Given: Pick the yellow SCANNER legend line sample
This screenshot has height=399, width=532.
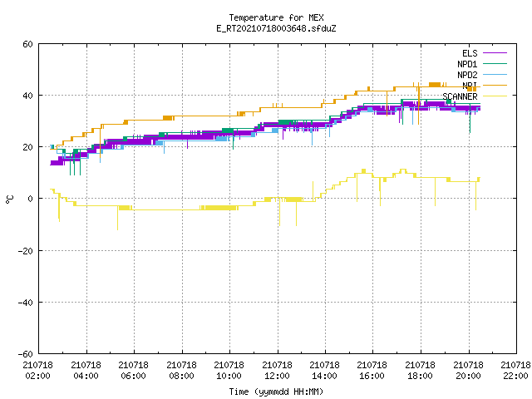Looking at the screenshot, I should pos(495,96).
